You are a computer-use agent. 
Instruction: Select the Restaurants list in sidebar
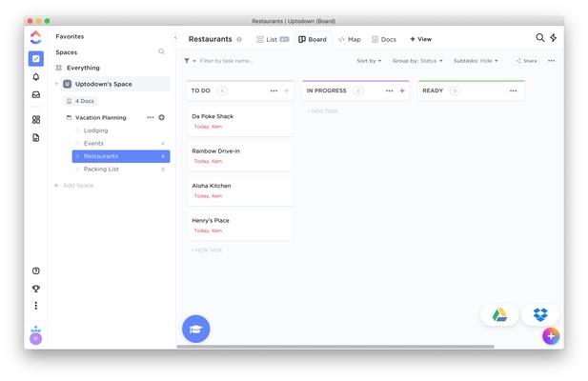[x=121, y=156]
